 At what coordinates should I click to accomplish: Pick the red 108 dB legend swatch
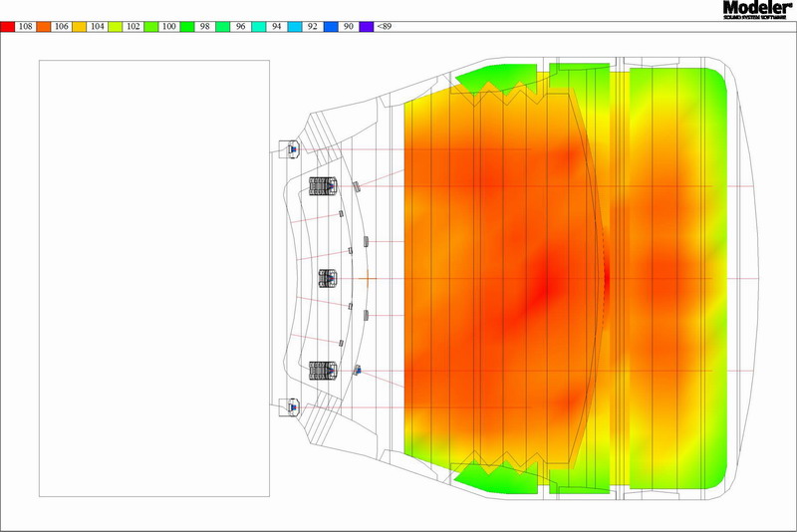[9, 28]
